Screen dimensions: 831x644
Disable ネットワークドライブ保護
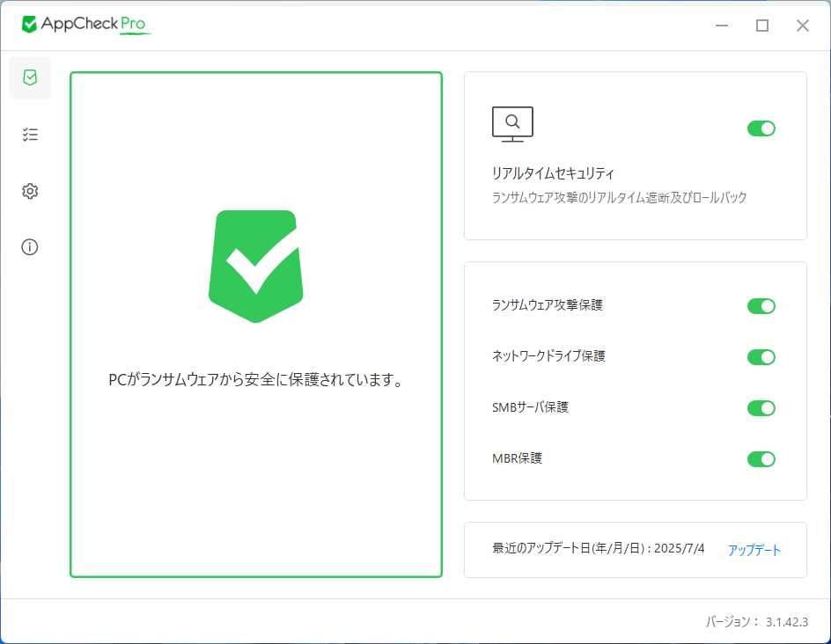(761, 357)
